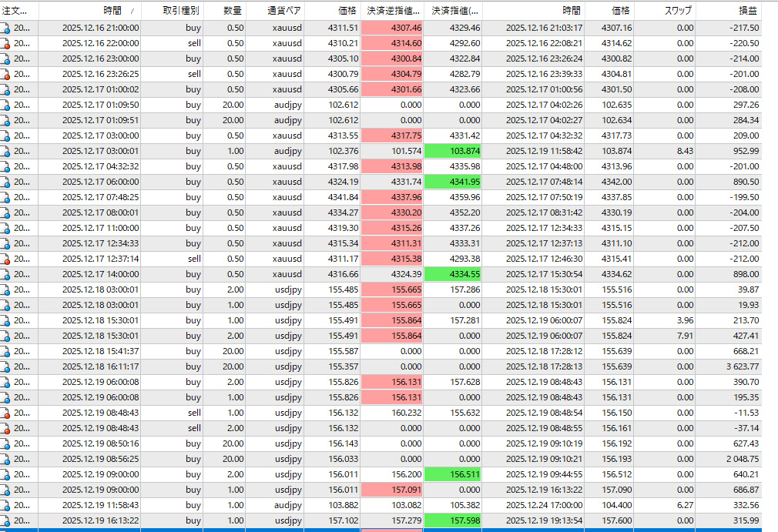Click the green take-profit cell 157.598

(x=452, y=520)
